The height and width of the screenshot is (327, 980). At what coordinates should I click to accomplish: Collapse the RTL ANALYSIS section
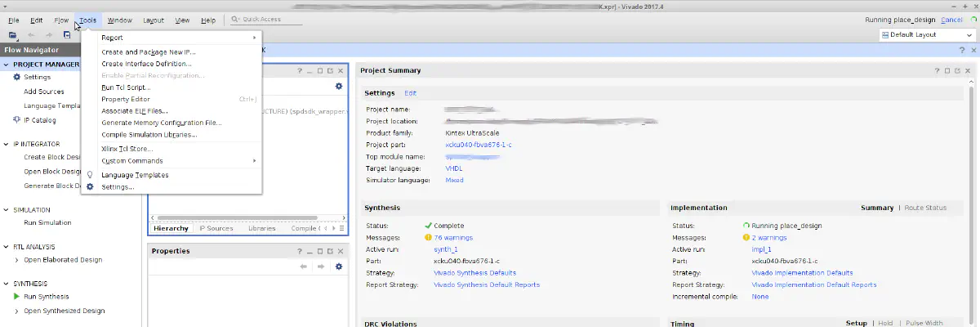tap(7, 246)
